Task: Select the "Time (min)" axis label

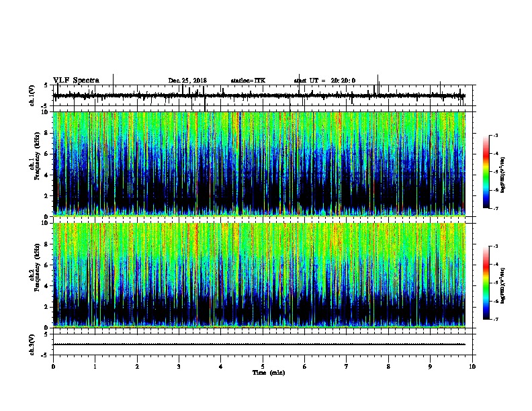Action: (269, 373)
